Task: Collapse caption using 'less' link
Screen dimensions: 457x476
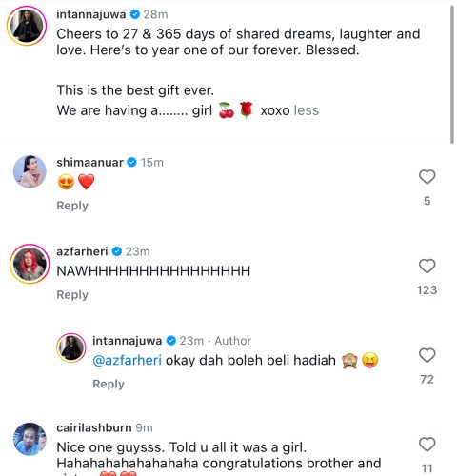Action: (x=307, y=110)
